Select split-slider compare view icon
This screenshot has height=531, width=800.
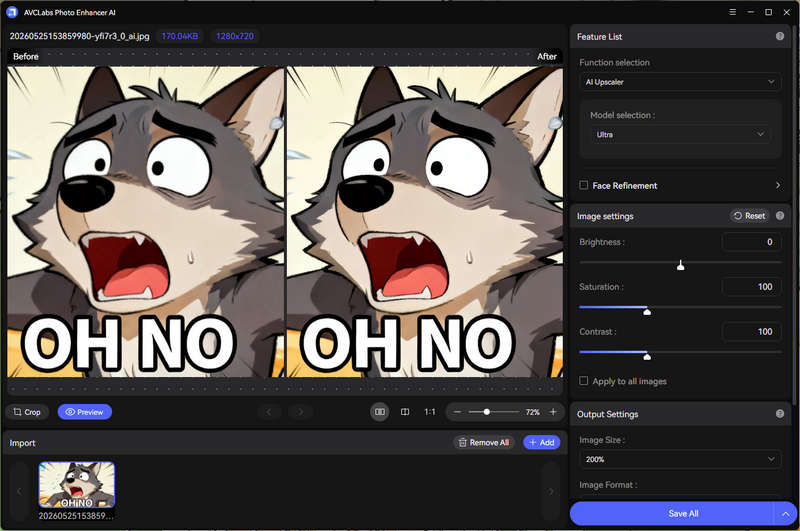pyautogui.click(x=405, y=412)
